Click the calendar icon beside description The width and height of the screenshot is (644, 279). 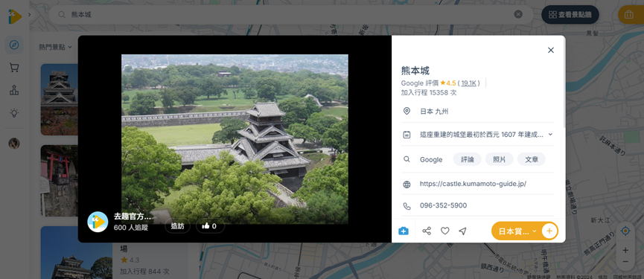(x=407, y=134)
